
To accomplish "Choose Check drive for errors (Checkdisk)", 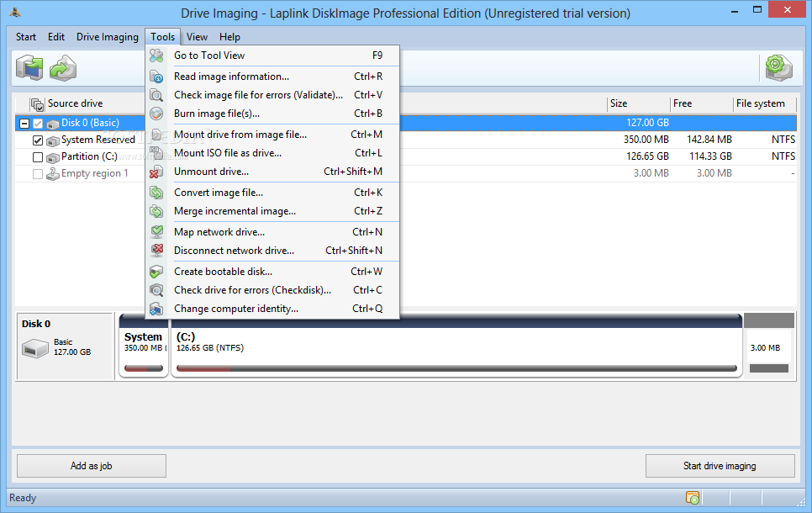I will [273, 289].
